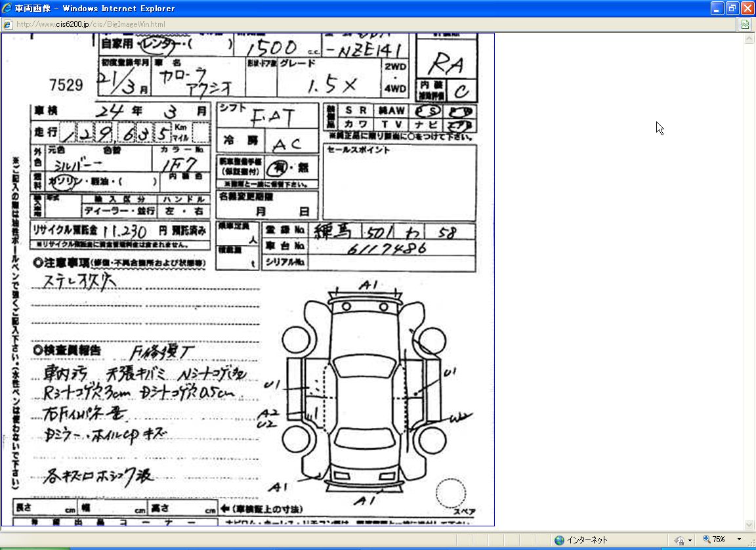Expand the zoom level dropdown arrow

739,540
